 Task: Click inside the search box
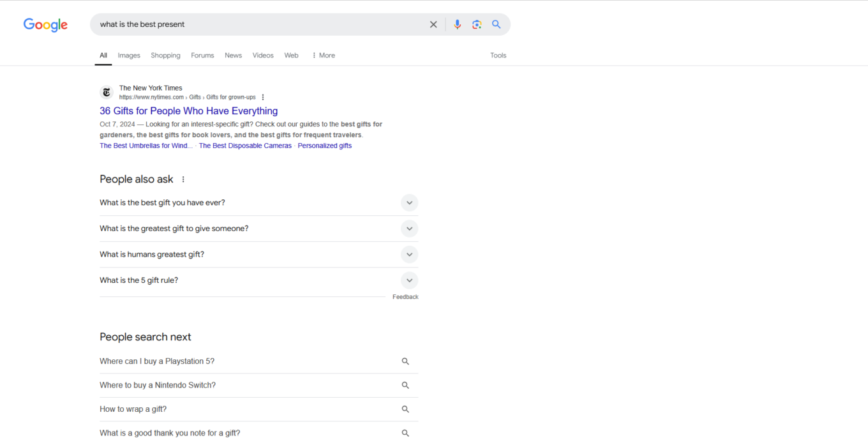255,24
